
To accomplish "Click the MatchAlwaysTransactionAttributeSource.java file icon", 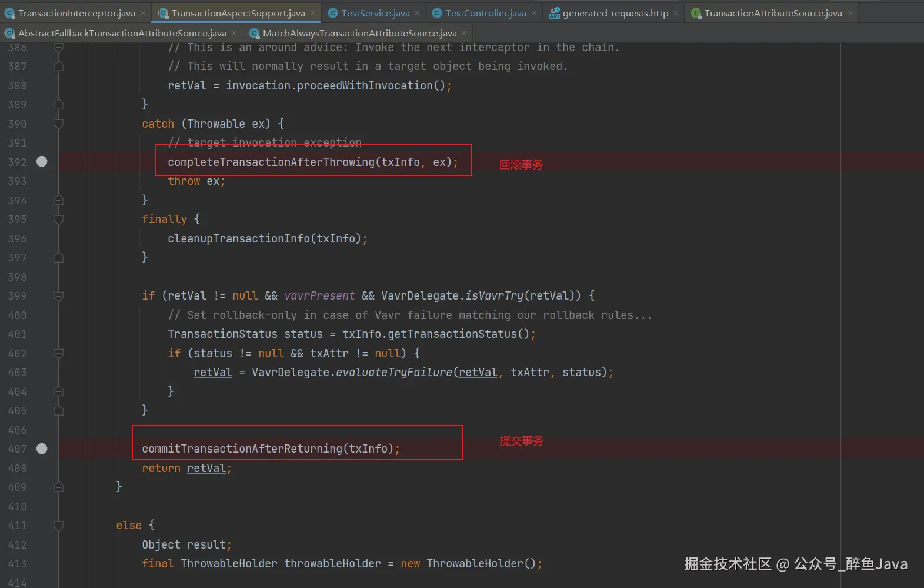I will click(x=255, y=33).
